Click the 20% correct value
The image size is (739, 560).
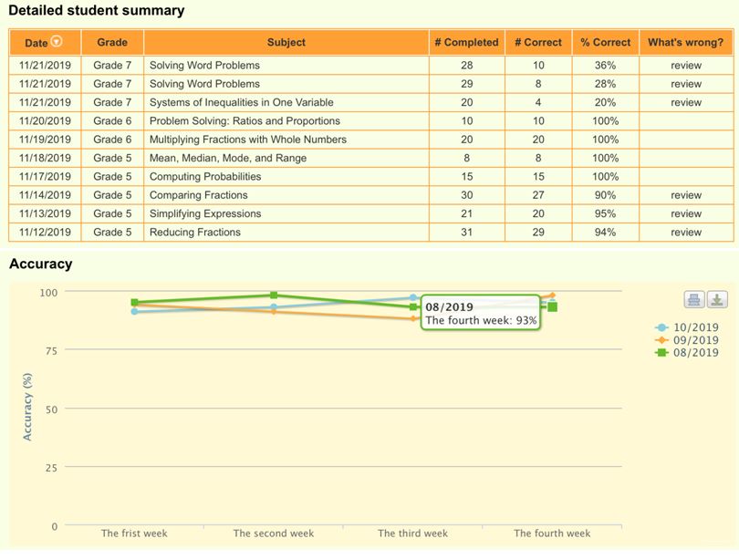tap(605, 103)
